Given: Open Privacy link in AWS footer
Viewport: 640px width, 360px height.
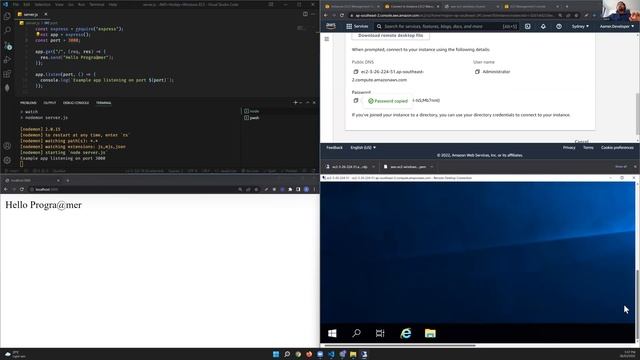Looking at the screenshot, I should [x=569, y=147].
